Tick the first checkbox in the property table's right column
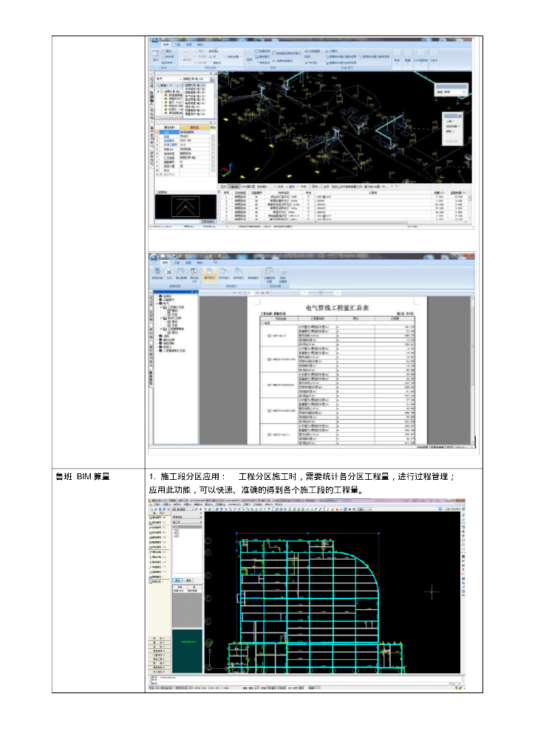The width and height of the screenshot is (535, 756). (x=213, y=137)
